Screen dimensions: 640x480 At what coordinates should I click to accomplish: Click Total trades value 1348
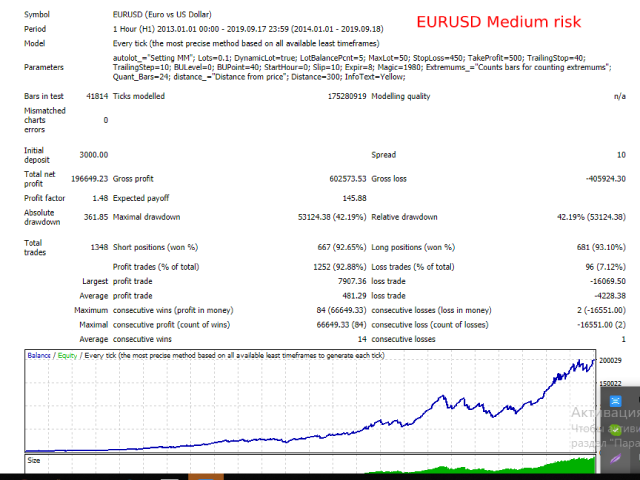coord(99,247)
